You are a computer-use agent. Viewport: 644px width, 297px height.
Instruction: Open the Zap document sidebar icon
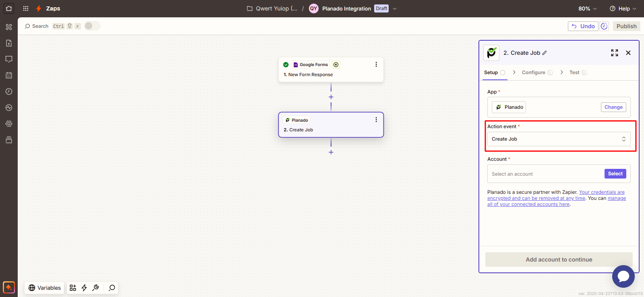tap(9, 43)
